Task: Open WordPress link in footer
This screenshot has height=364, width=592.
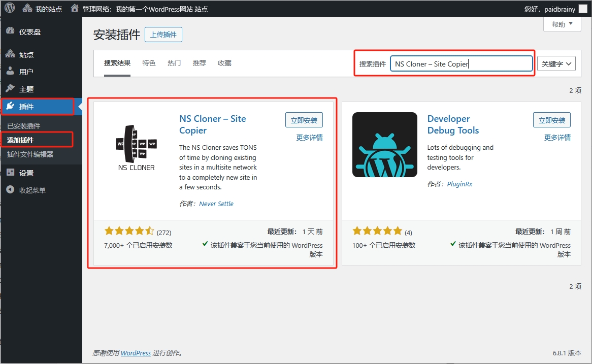Action: coord(136,353)
